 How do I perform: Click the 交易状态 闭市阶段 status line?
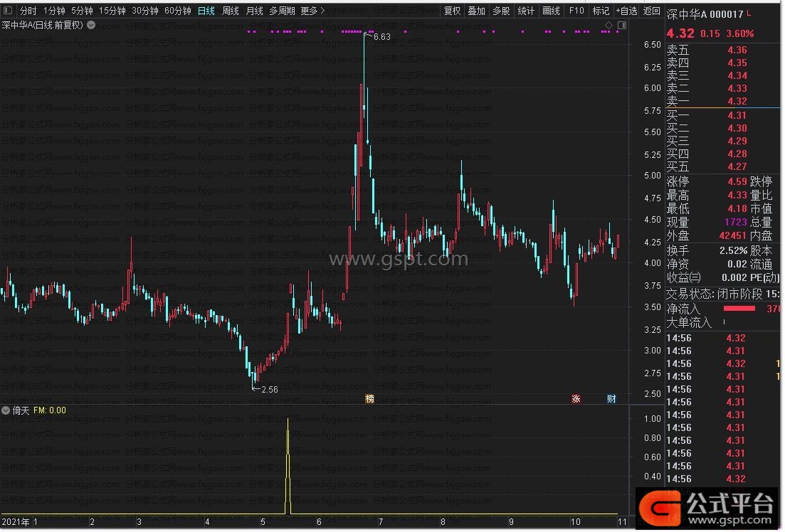point(722,294)
